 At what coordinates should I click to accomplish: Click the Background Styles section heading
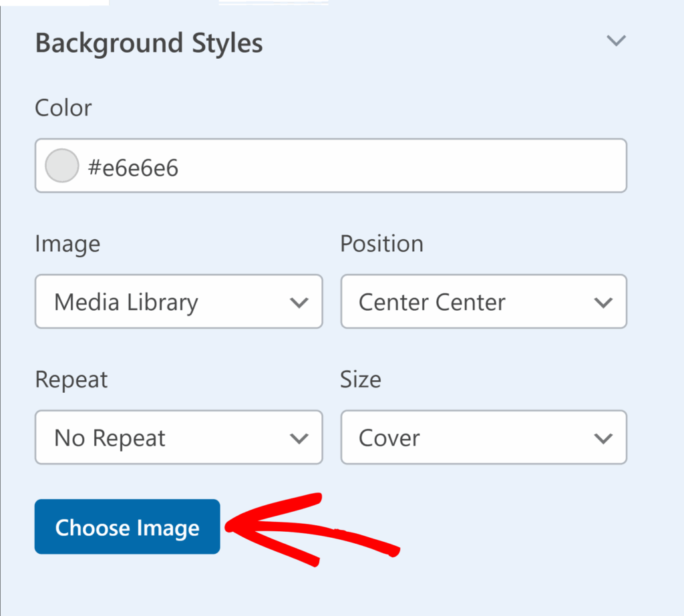(149, 43)
